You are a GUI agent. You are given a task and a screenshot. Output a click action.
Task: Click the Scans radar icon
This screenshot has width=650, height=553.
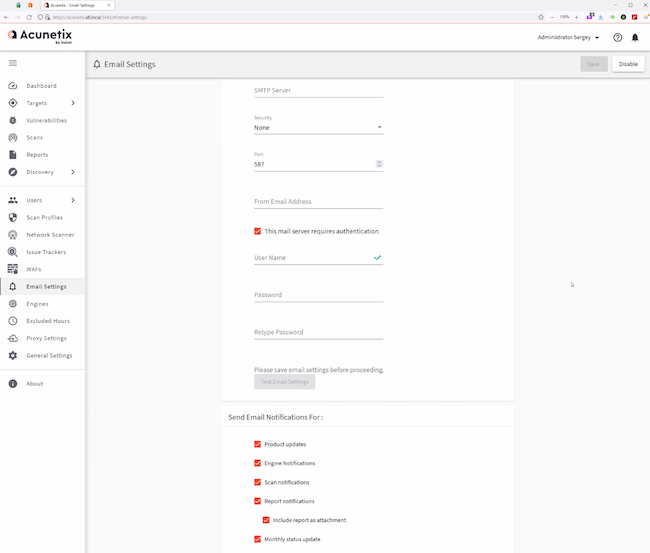click(x=13, y=137)
